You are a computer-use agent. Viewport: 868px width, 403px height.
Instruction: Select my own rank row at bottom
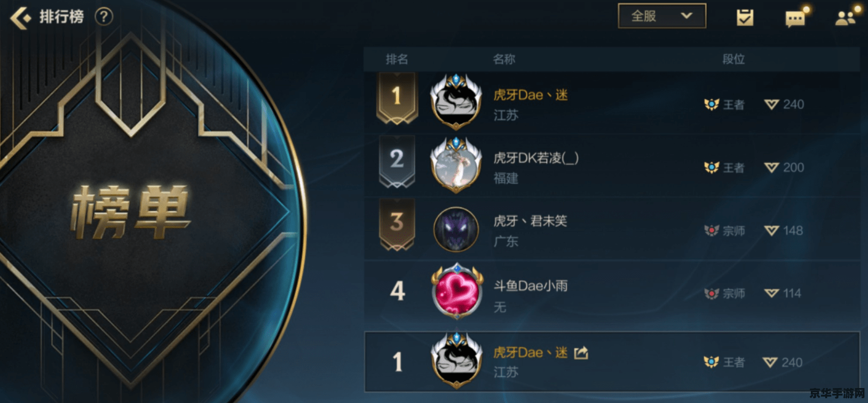[x=612, y=361]
